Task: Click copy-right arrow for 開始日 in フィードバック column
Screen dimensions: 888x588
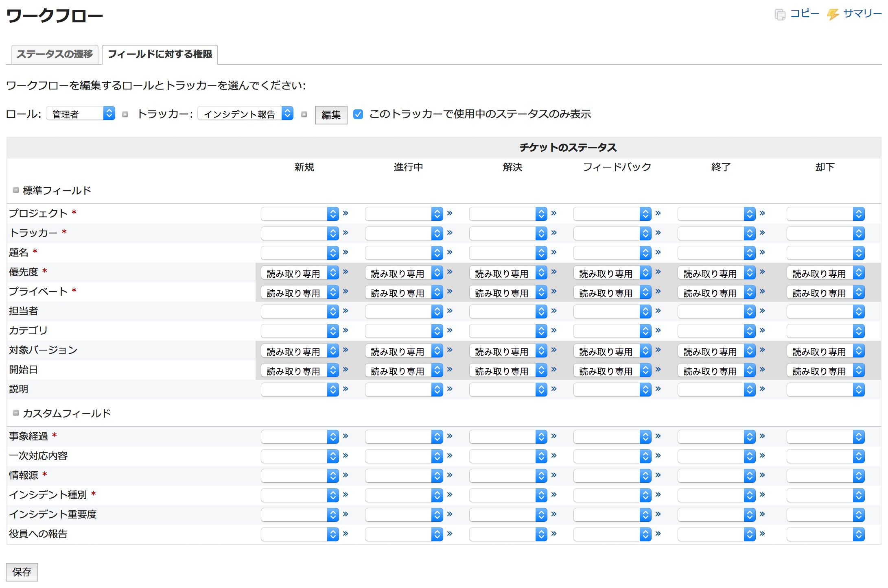Action: point(658,369)
